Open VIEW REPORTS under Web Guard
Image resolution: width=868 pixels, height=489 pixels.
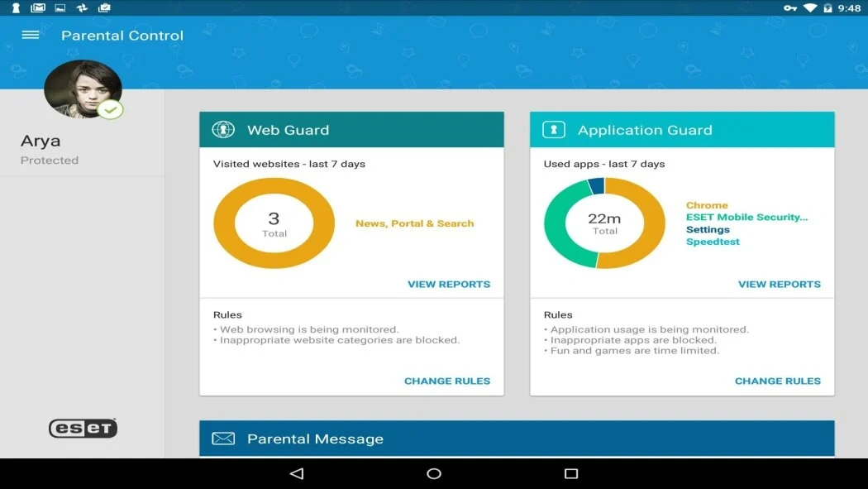pyautogui.click(x=449, y=284)
